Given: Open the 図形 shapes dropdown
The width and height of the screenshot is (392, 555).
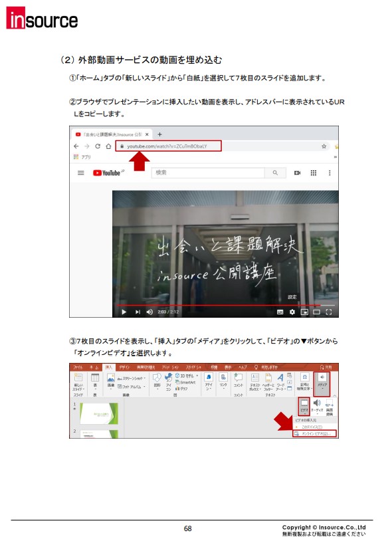Looking at the screenshot, I should coord(157,382).
